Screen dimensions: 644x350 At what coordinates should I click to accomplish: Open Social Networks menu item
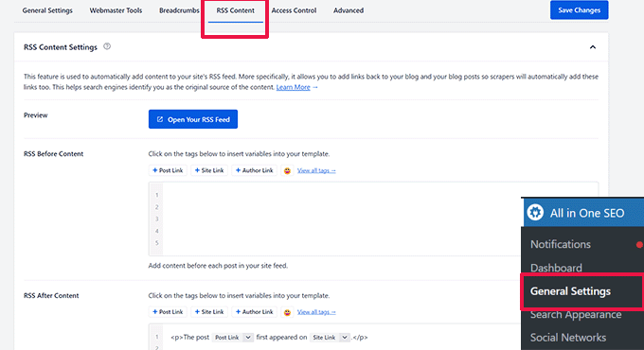pos(568,338)
